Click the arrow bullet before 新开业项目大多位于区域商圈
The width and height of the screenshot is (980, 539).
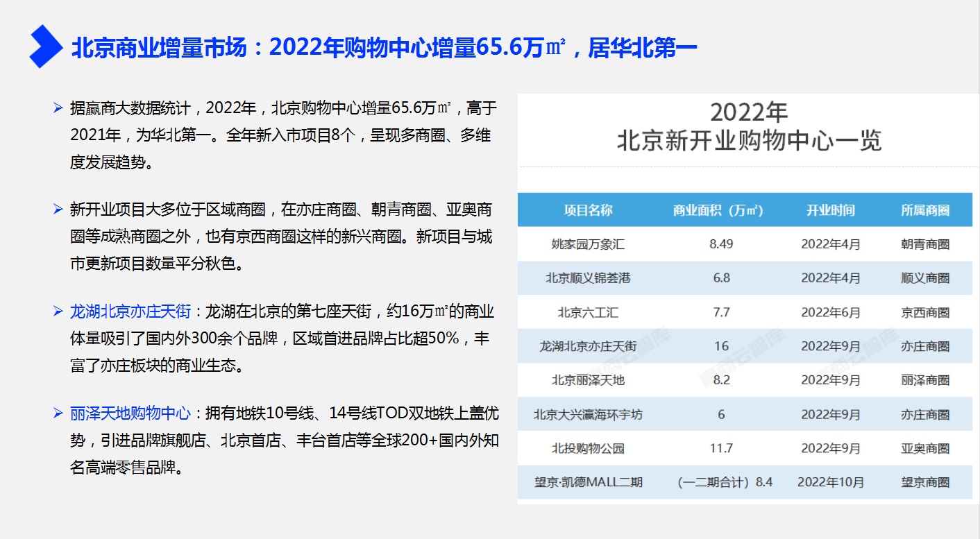[x=58, y=209]
